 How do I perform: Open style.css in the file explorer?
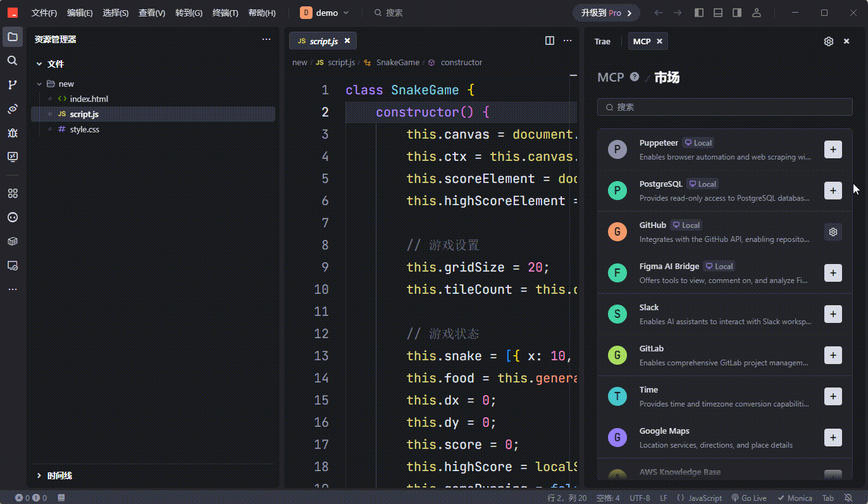tap(84, 129)
